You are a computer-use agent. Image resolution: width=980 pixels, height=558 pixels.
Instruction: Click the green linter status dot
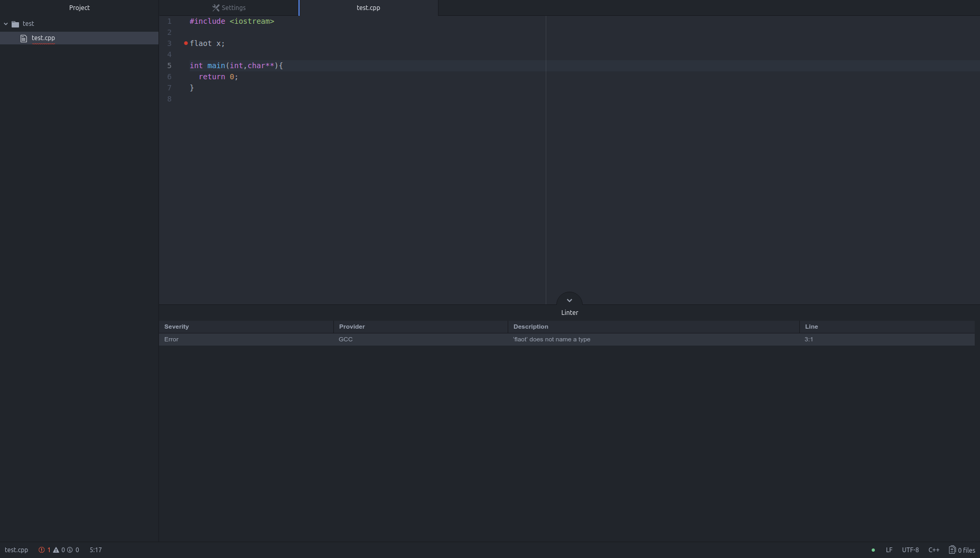[873, 550]
